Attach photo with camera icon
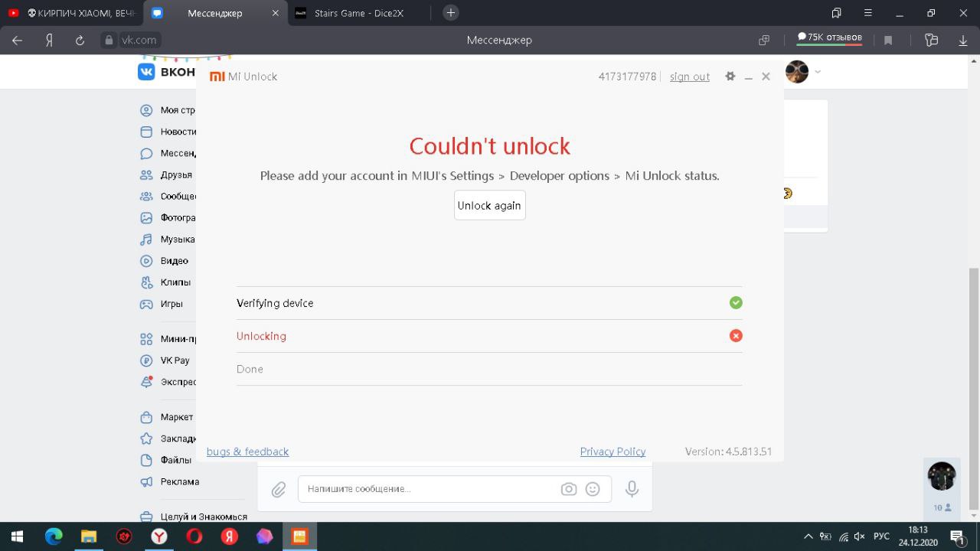 pos(569,489)
